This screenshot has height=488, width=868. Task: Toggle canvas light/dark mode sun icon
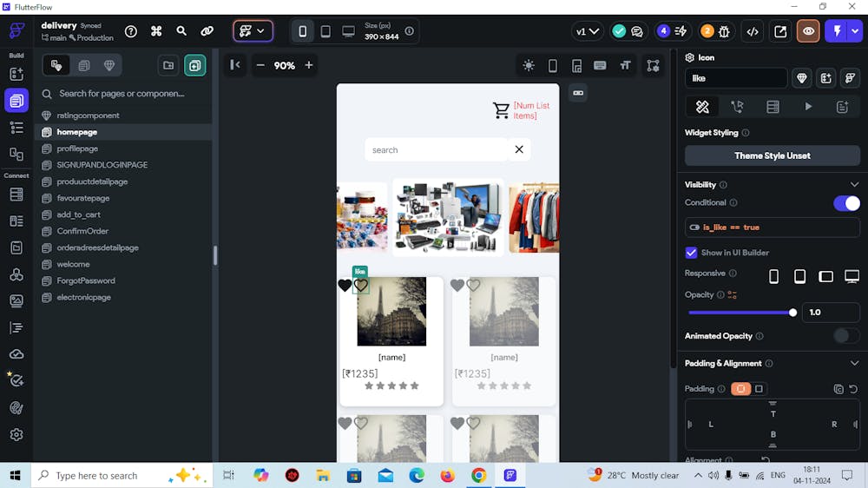pos(529,66)
